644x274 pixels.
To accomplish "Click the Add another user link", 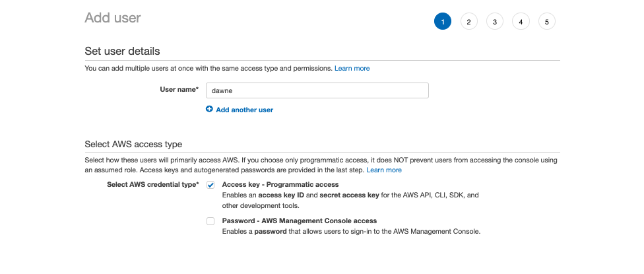I will click(x=244, y=110).
